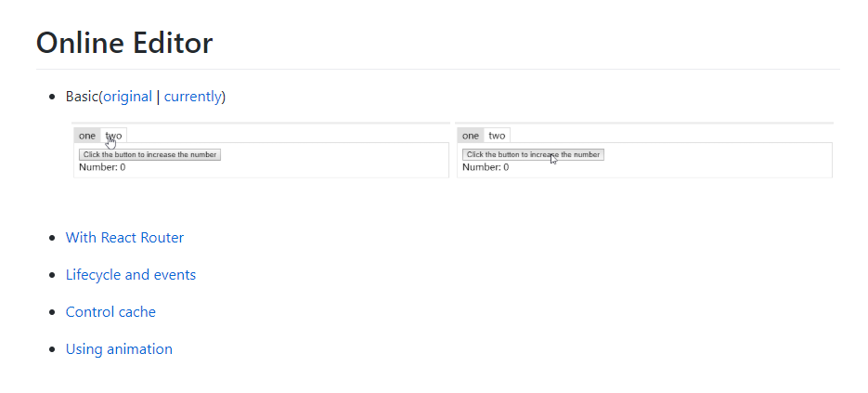Open the "original" Basic example link
This screenshot has height=393, width=868.
pos(128,97)
